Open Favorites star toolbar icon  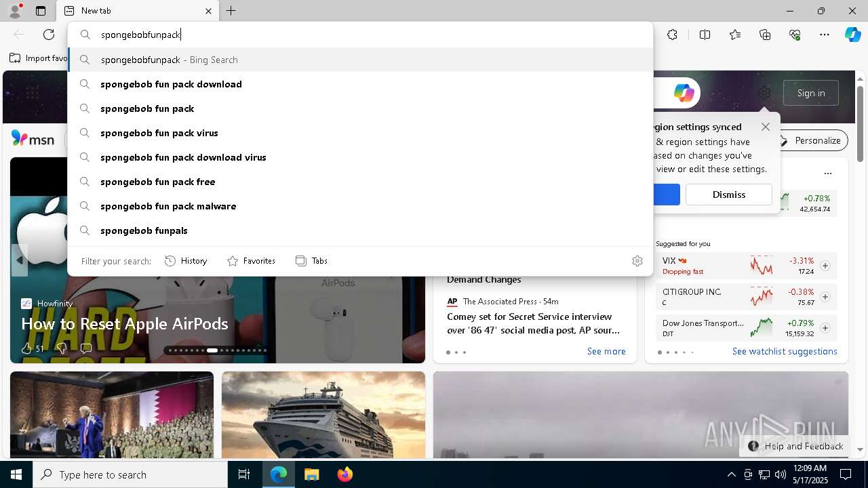[x=735, y=35]
